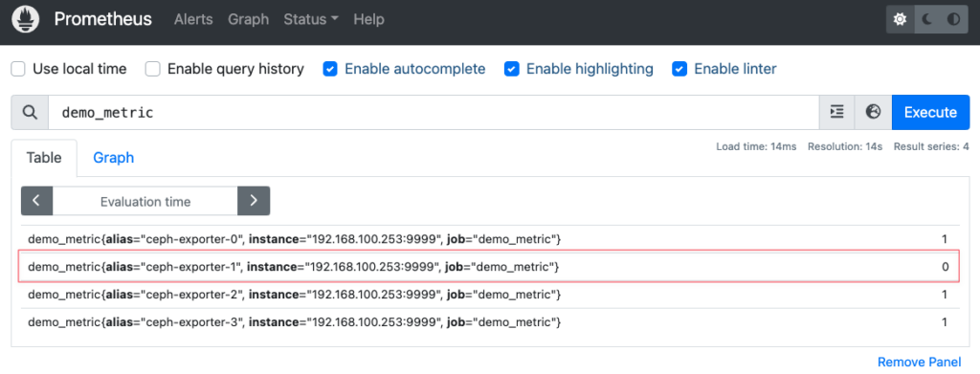The width and height of the screenshot is (980, 374).
Task: Click value 1 in ceph-exporter-2 row
Action: (945, 294)
